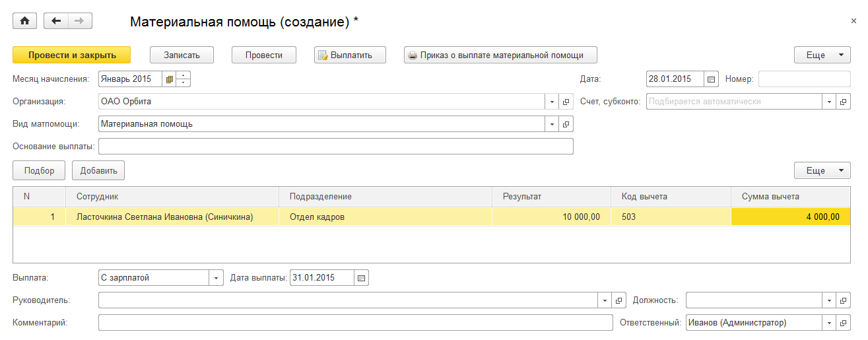The height and width of the screenshot is (340, 868).
Task: Open the Организация record via open-form icon
Action: click(x=566, y=102)
